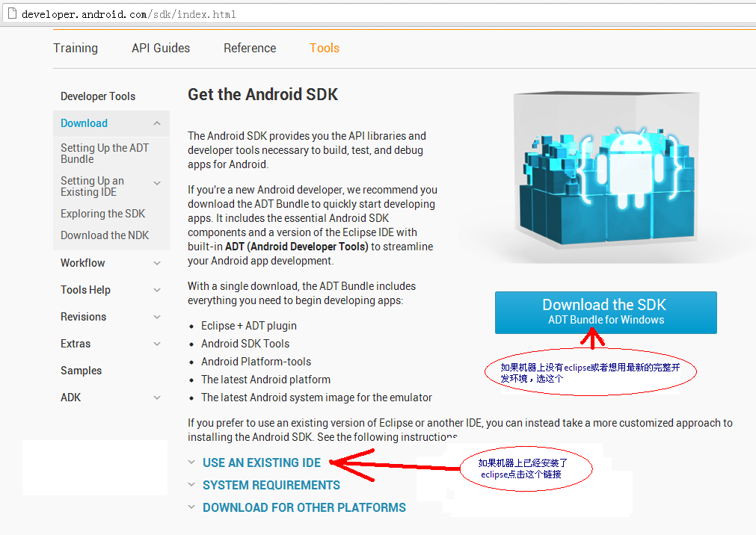Click the Download the SDK button
Image resolution: width=756 pixels, height=535 pixels.
(606, 312)
